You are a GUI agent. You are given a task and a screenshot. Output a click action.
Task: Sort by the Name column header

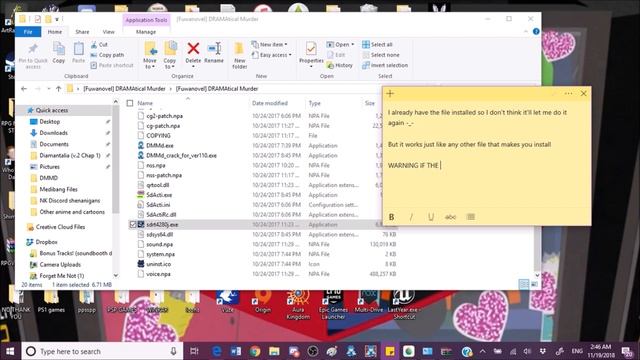tap(145, 103)
